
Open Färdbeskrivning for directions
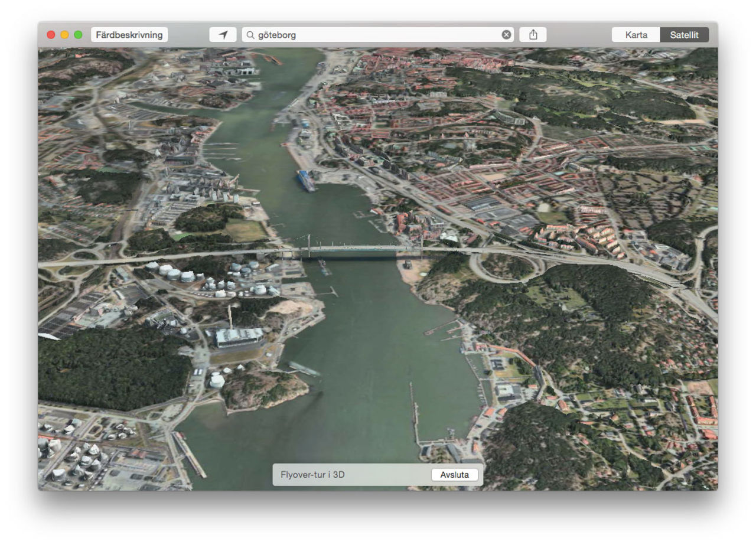click(x=130, y=34)
